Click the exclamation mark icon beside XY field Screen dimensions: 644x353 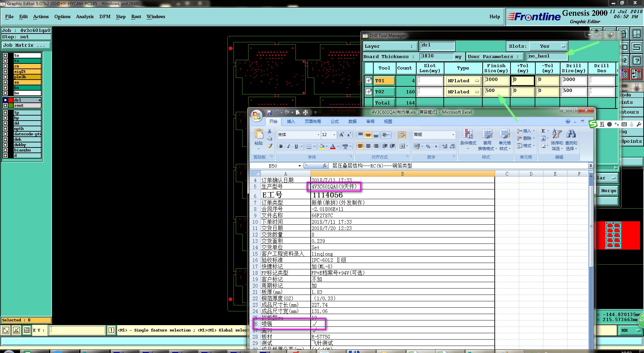(111, 330)
